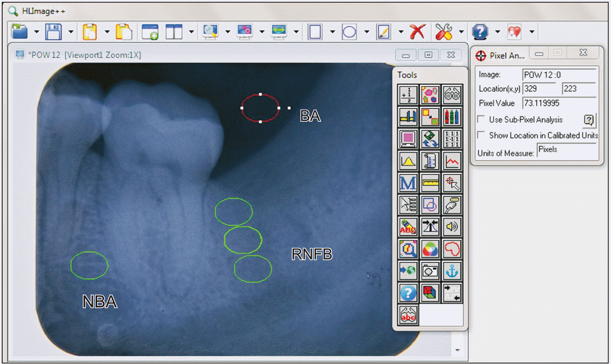Click the Units of Measure Pixels field

tap(567, 150)
